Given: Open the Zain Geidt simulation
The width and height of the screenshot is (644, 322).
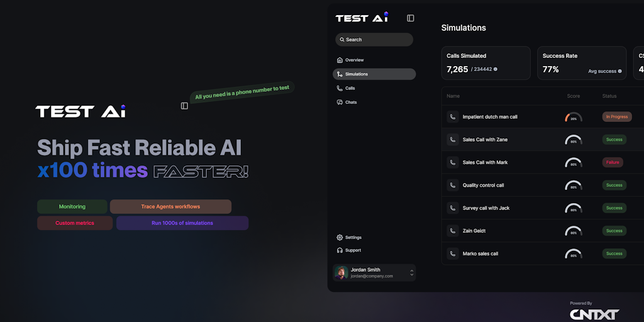Looking at the screenshot, I should point(543,231).
